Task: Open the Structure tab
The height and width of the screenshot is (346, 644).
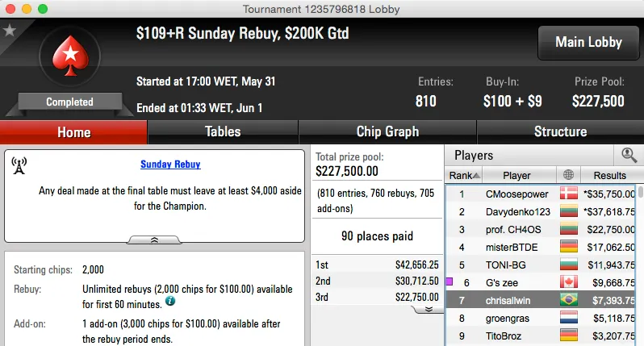Action: 560,131
